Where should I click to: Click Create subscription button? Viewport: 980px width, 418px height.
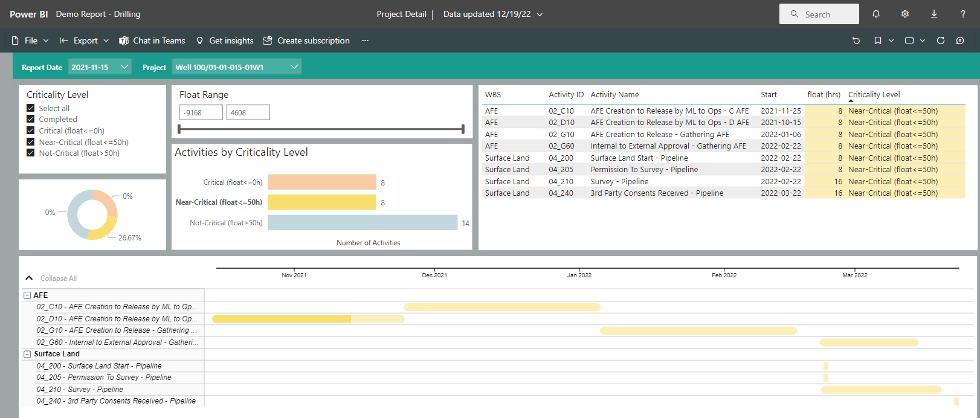[x=306, y=40]
